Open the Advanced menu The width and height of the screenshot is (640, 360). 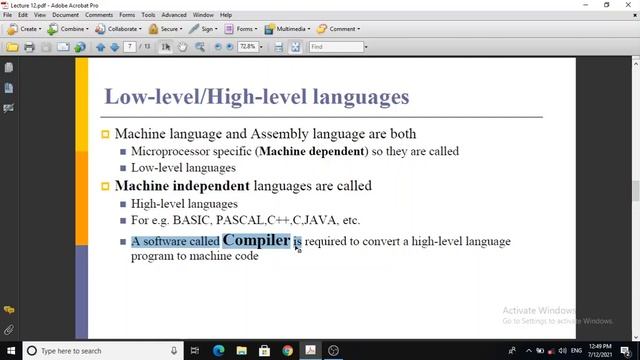(174, 15)
